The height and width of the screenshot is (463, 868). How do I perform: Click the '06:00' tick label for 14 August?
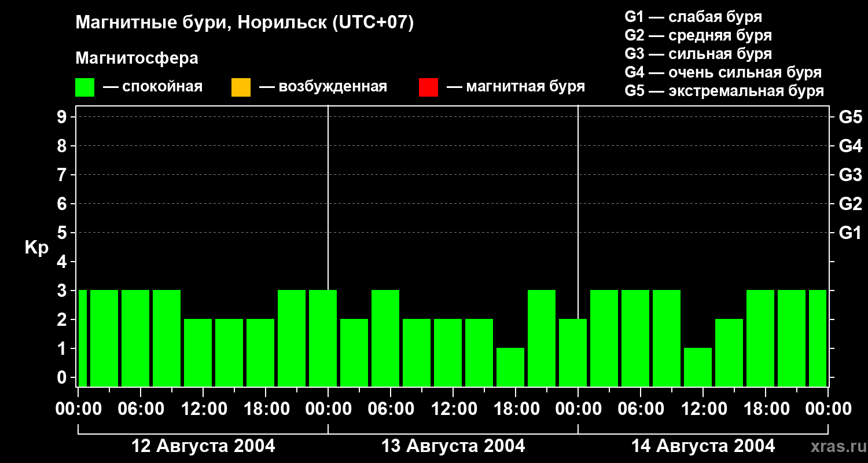641,409
